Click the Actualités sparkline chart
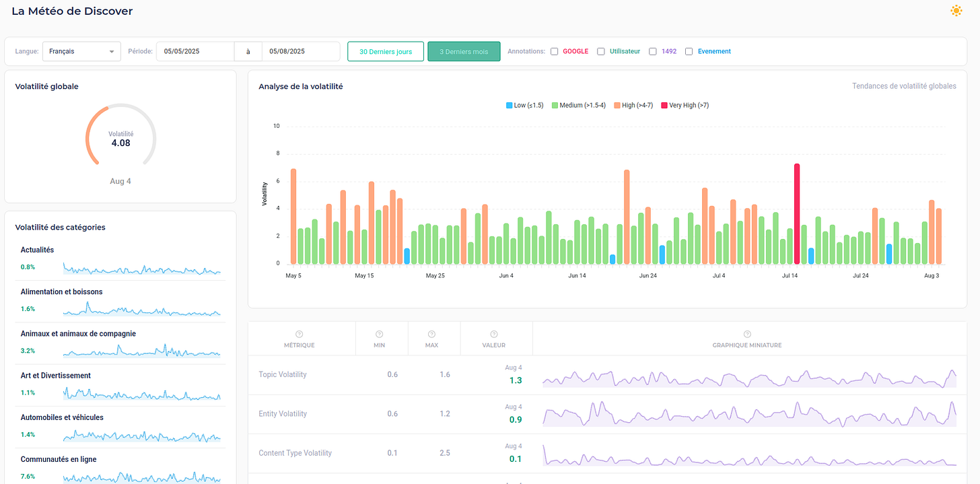Viewport: 980px width, 484px height. click(142, 269)
